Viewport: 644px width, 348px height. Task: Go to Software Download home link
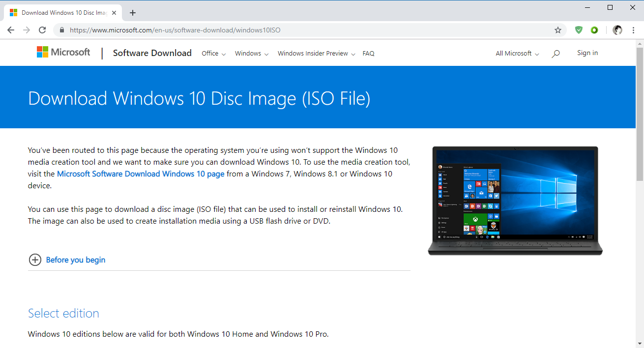click(x=152, y=53)
